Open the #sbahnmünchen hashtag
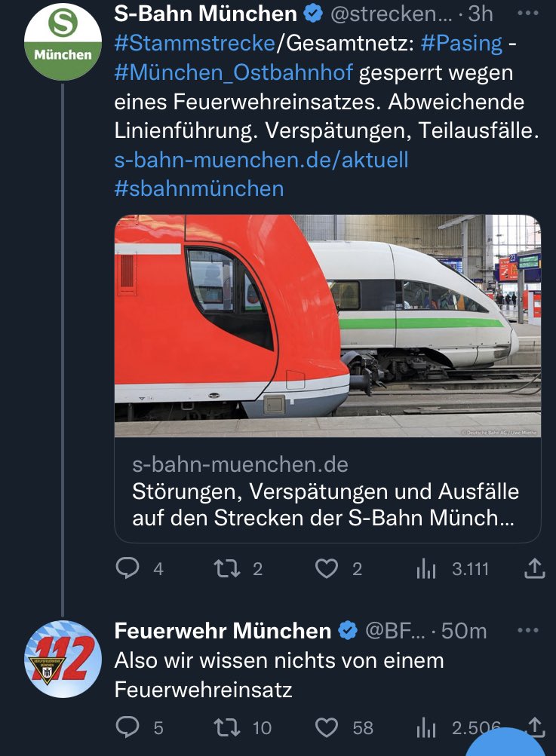Image resolution: width=556 pixels, height=756 pixels. [199, 188]
